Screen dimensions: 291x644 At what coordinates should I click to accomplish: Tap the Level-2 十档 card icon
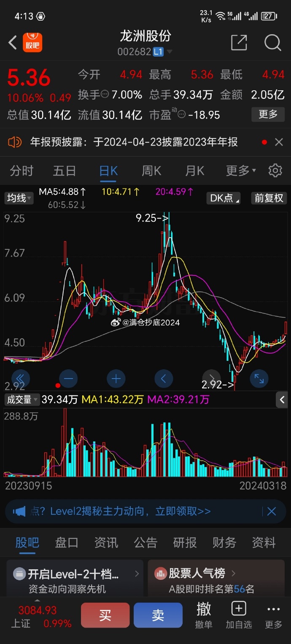tap(19, 574)
